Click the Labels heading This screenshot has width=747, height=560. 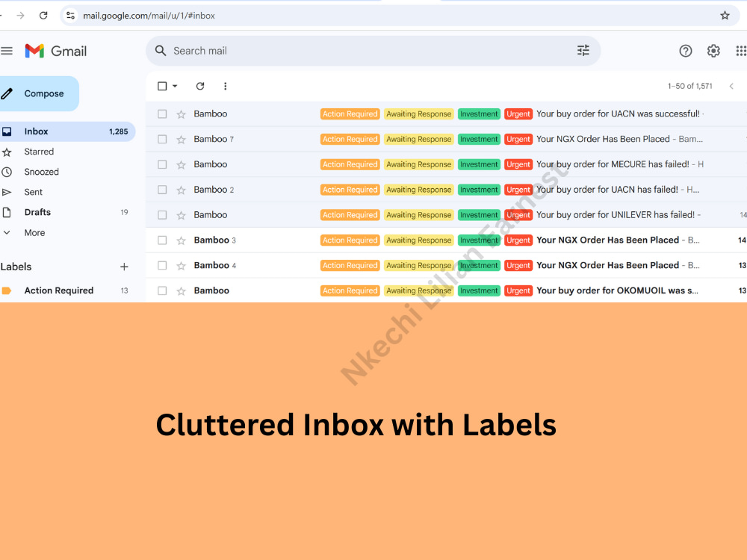[x=16, y=267]
